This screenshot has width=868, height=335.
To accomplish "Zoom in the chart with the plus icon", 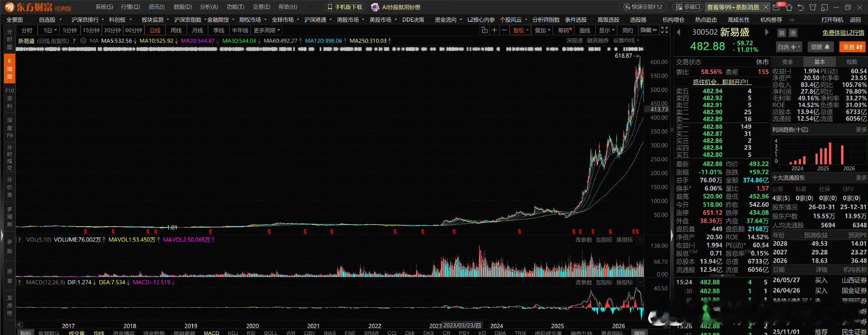I will click(494, 30).
